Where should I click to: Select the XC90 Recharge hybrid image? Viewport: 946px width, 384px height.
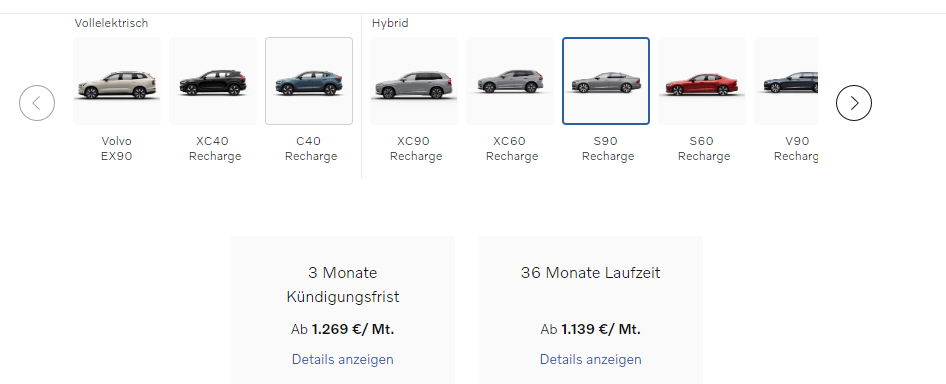click(414, 81)
